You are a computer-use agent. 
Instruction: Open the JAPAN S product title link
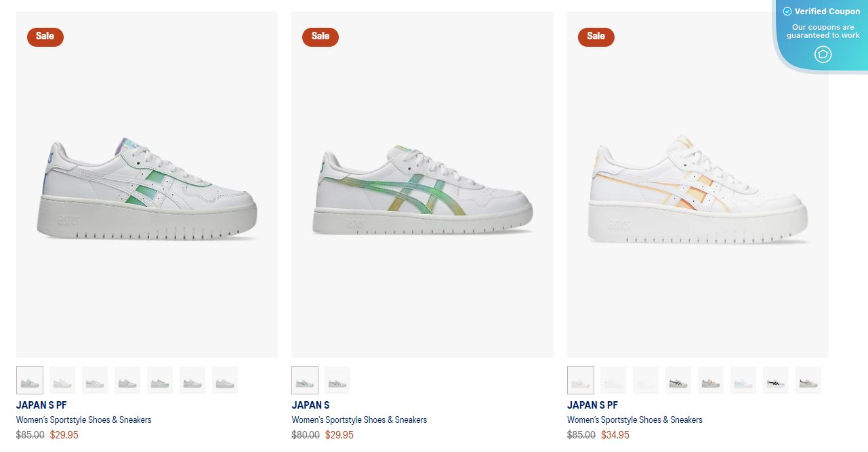(x=310, y=405)
